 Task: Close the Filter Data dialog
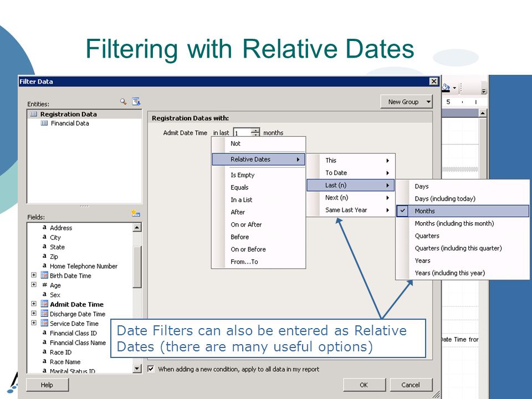click(x=433, y=81)
